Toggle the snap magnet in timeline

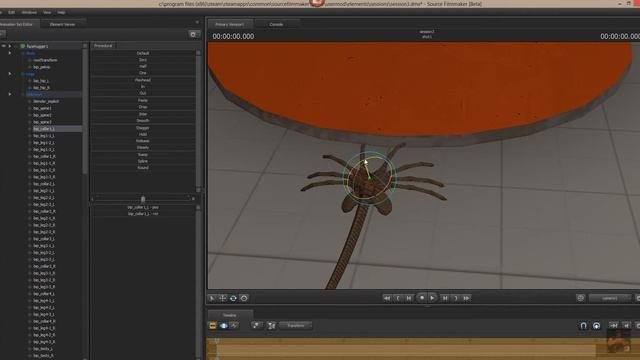[x=583, y=325]
